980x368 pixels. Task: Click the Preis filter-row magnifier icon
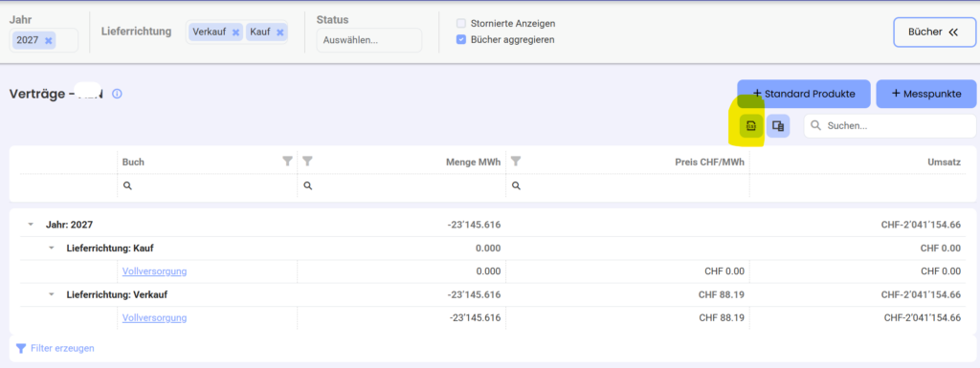[516, 185]
